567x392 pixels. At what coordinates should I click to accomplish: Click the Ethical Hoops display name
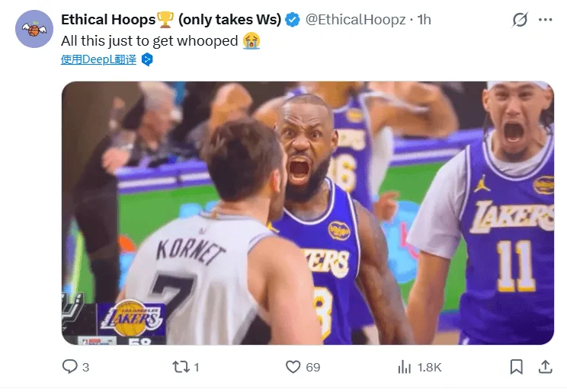click(108, 20)
